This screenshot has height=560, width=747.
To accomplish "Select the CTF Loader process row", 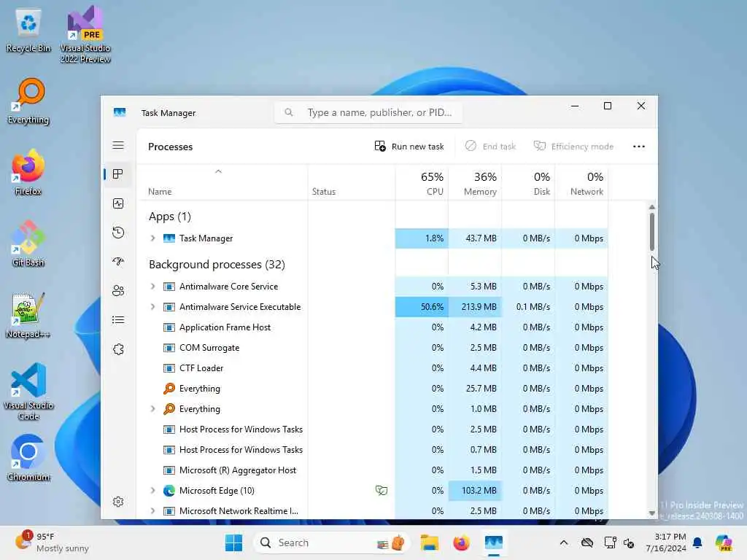I will pyautogui.click(x=373, y=368).
